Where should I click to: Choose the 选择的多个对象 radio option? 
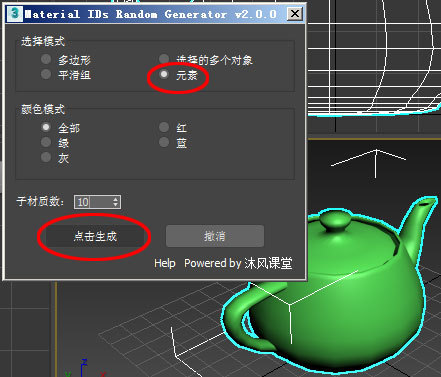(164, 60)
